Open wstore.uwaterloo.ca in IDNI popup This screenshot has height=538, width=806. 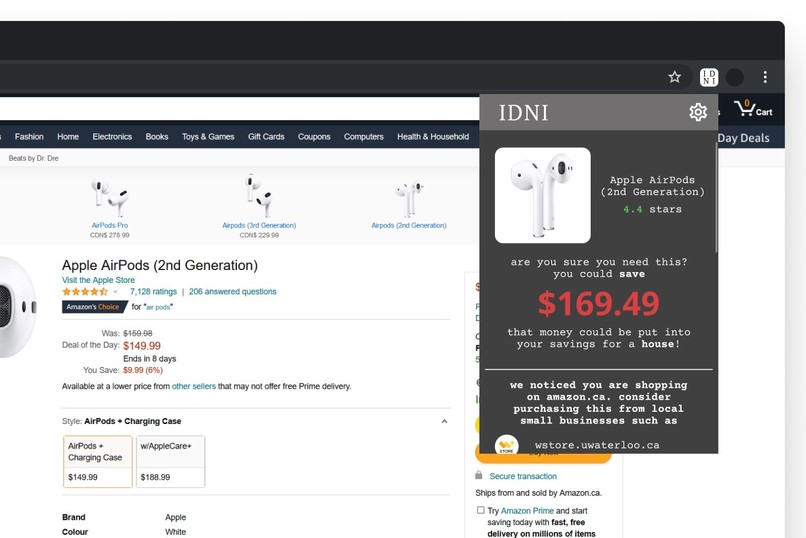click(597, 445)
